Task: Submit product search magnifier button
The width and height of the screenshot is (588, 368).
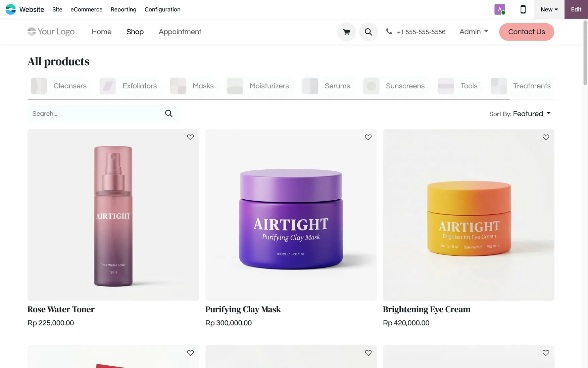Action: pyautogui.click(x=168, y=114)
